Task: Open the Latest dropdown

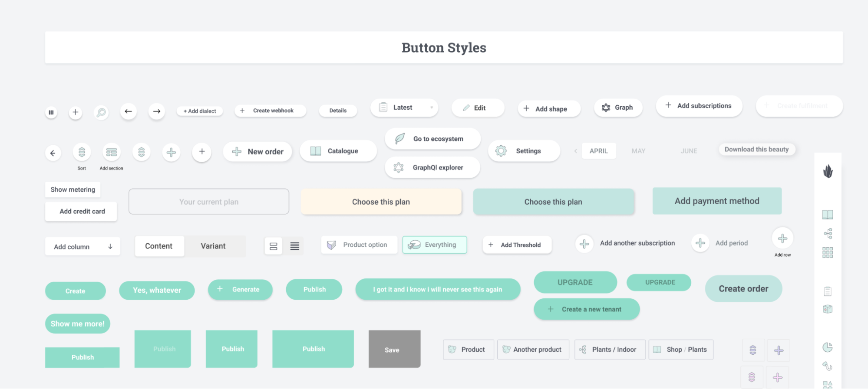Action: tap(404, 107)
